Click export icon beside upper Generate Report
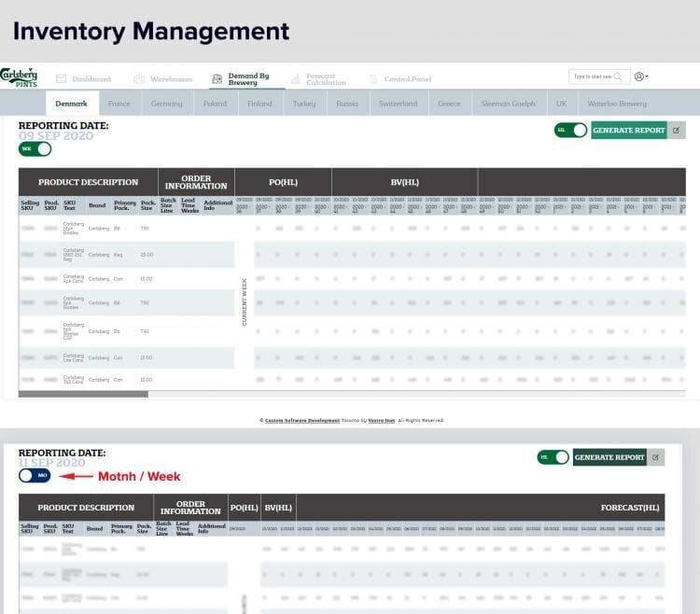The image size is (700, 614). click(x=676, y=131)
